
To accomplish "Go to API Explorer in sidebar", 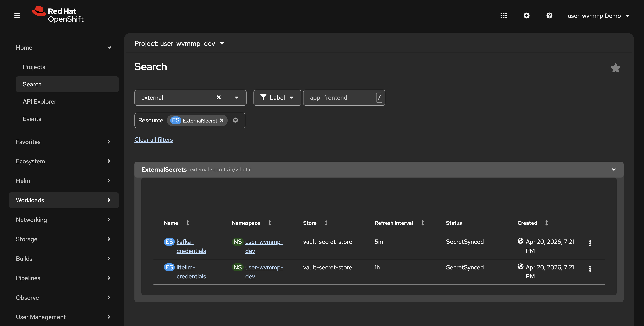I will pyautogui.click(x=39, y=102).
